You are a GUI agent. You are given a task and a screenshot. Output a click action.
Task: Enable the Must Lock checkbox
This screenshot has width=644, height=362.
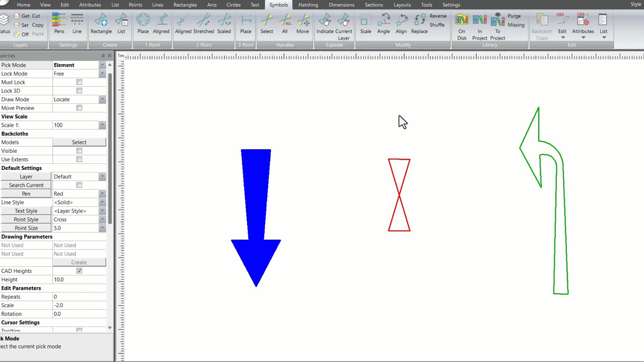(x=79, y=82)
